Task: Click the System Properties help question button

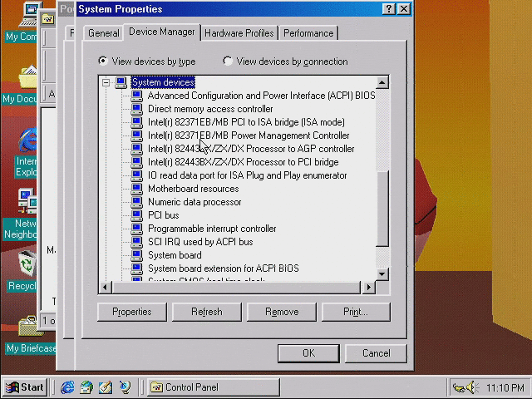Action: 389,9
